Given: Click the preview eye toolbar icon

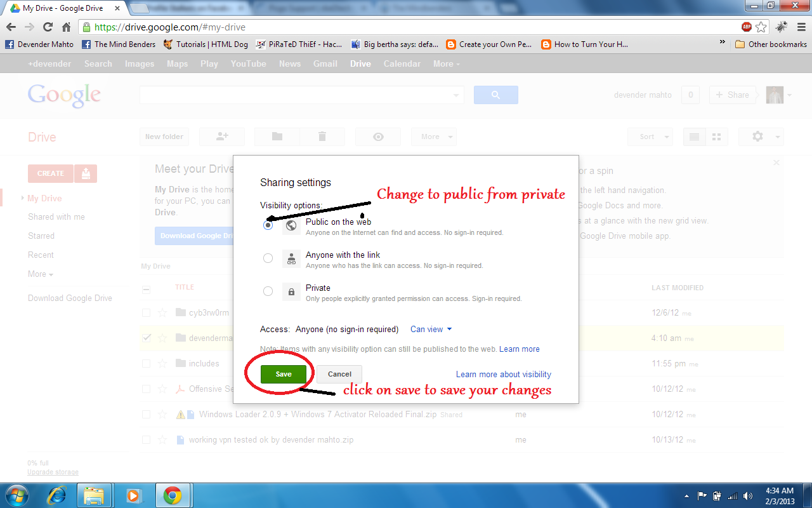Looking at the screenshot, I should 378,137.
